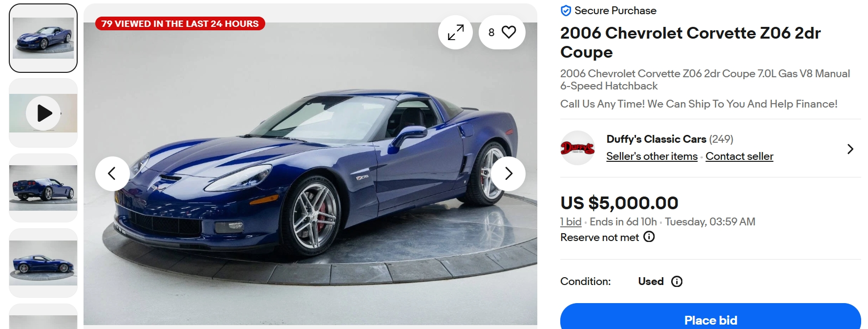Expand the main photo to fullscreen

pyautogui.click(x=455, y=32)
